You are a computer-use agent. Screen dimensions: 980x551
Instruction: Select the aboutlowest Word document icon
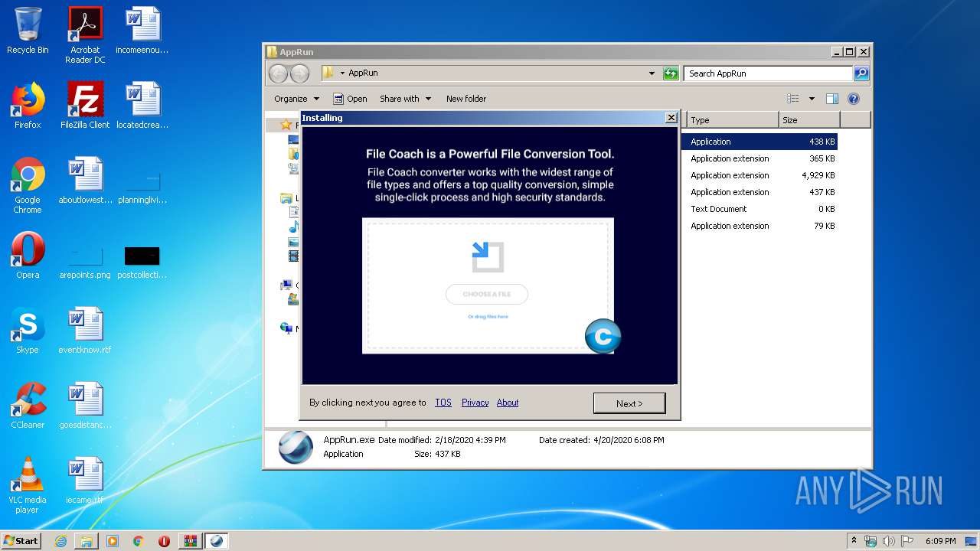[x=85, y=181]
